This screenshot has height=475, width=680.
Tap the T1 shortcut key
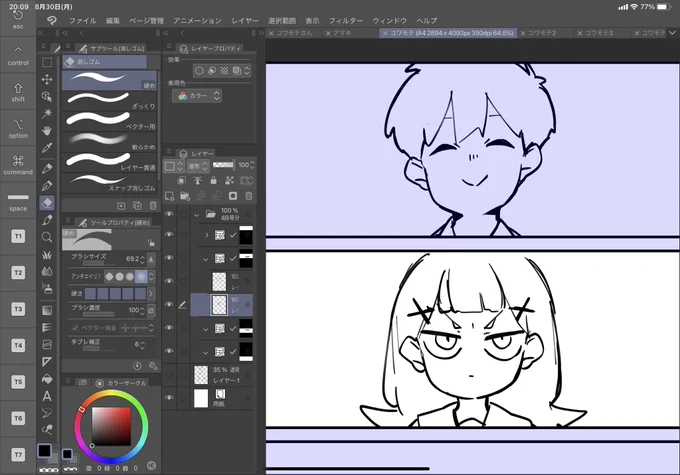click(x=18, y=236)
